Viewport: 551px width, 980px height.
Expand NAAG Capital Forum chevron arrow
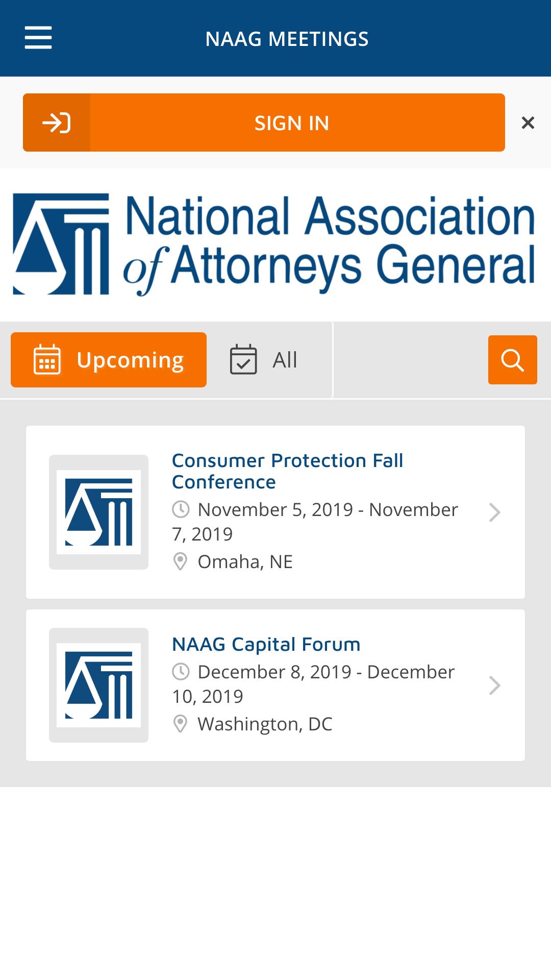(x=494, y=685)
